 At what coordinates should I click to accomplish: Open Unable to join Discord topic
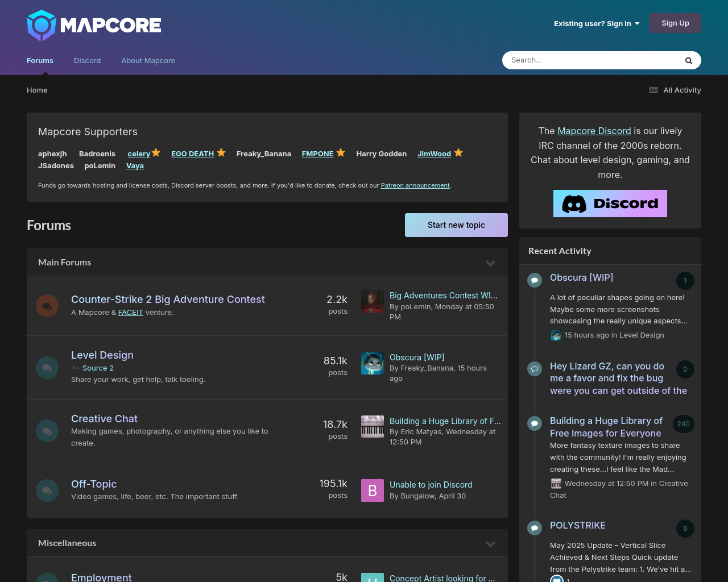(431, 485)
